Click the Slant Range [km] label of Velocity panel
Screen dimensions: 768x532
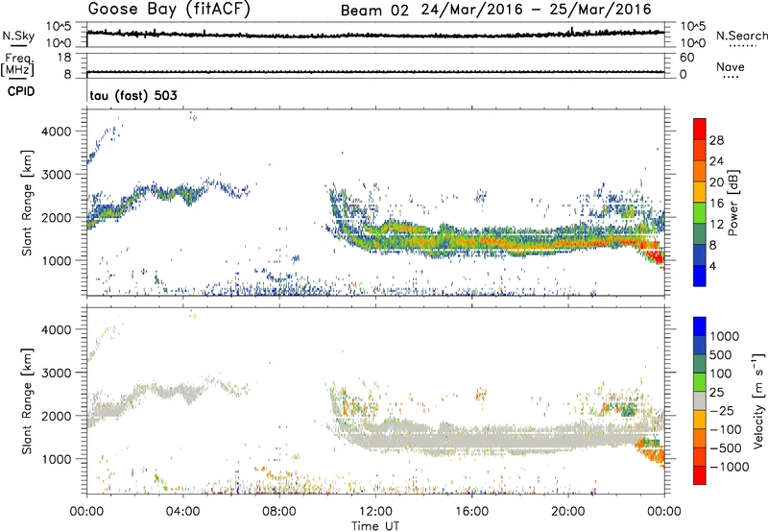pos(27,400)
